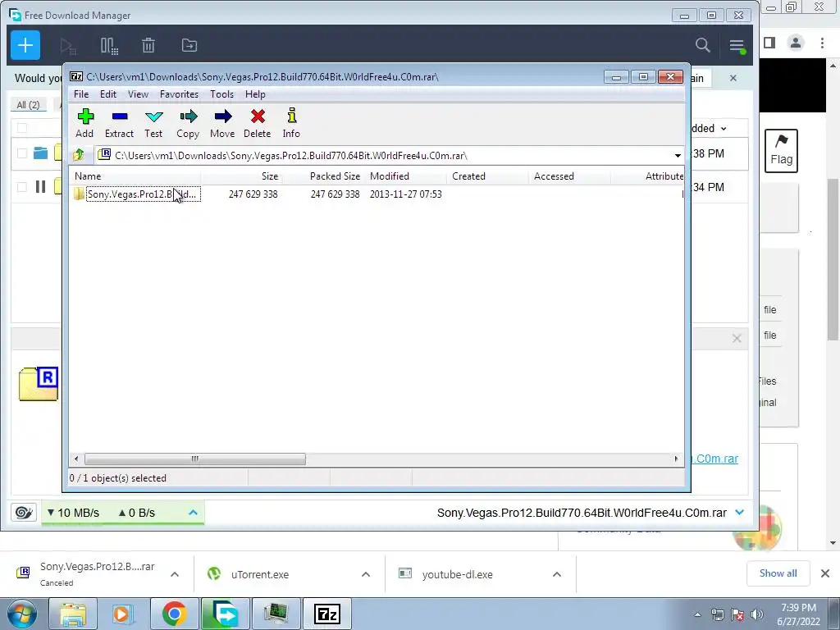This screenshot has height=630, width=840.
Task: Click the Info toolbar icon in 7-Zip
Action: point(292,115)
